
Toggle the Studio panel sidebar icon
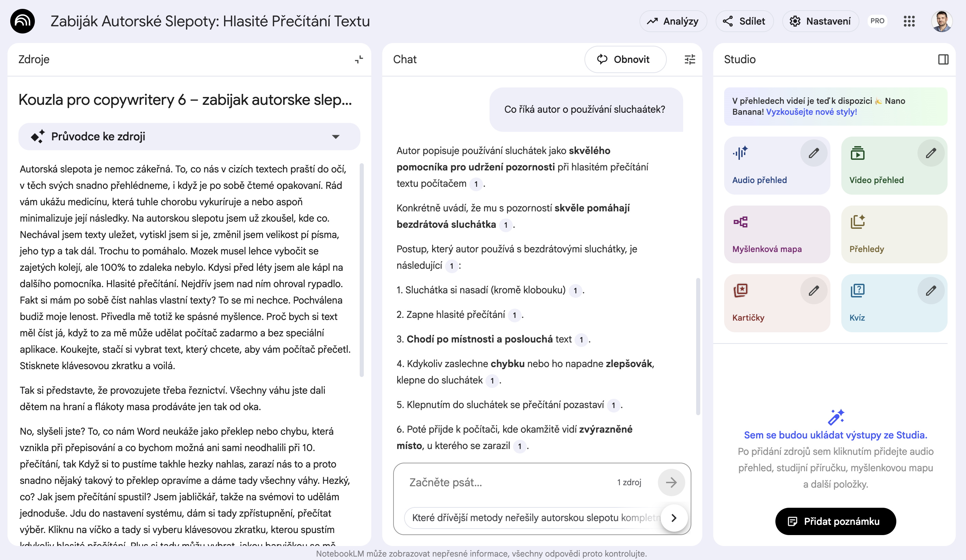pyautogui.click(x=943, y=59)
